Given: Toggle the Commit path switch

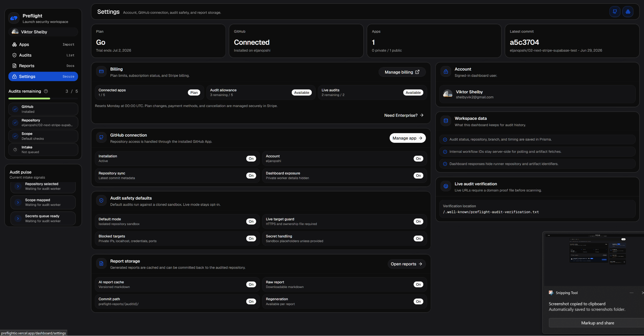Looking at the screenshot, I should point(251,301).
